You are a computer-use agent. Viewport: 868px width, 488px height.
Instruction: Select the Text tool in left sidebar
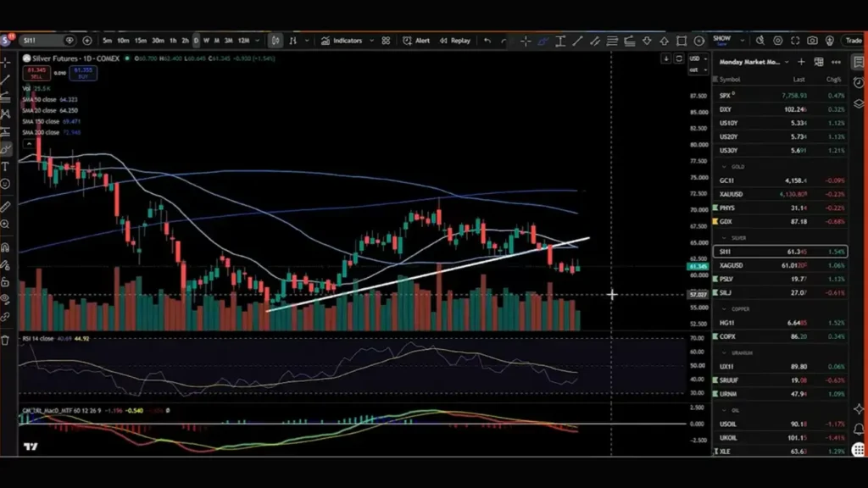pos(6,167)
